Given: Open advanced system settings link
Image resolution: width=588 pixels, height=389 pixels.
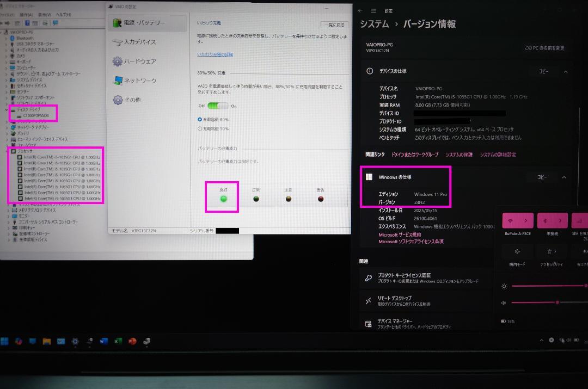Looking at the screenshot, I should click(x=498, y=155).
